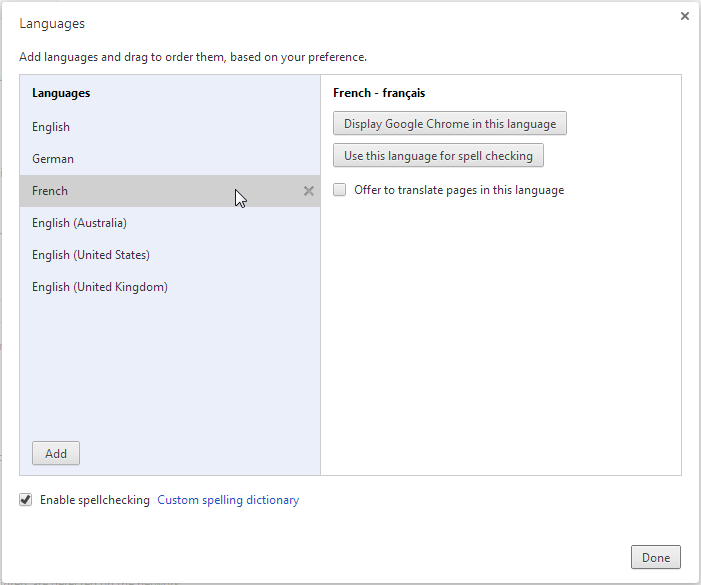Highlight English (United Kingdom) entry
The height and width of the screenshot is (585, 701).
tap(100, 287)
